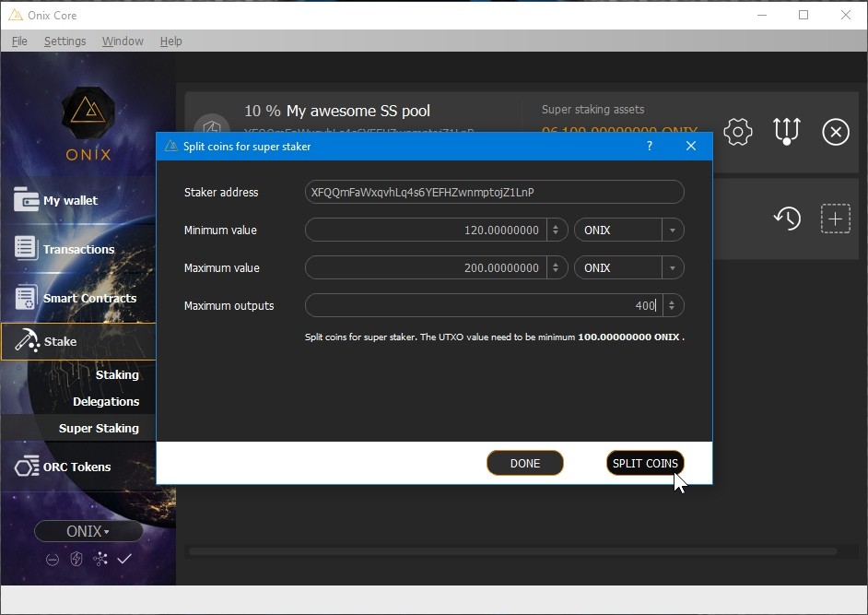Click the '10 % My awesome SS pool' title
Image resolution: width=868 pixels, height=615 pixels.
coord(337,111)
